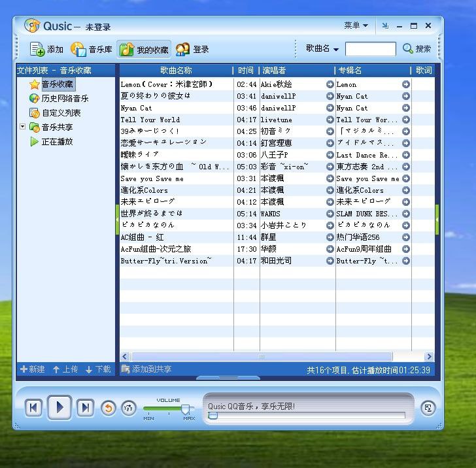Click artist arrow icon for 华颜
The height and width of the screenshot is (468, 476).
[x=330, y=249]
